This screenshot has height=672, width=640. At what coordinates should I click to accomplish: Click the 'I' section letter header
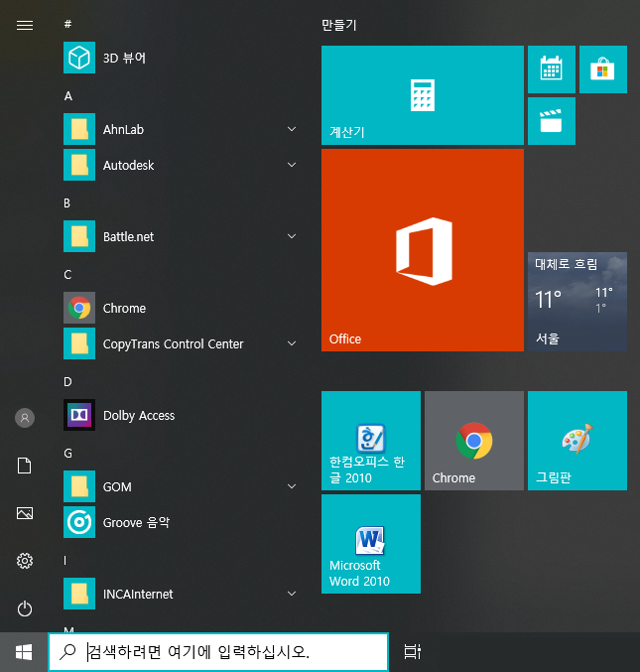tap(65, 561)
